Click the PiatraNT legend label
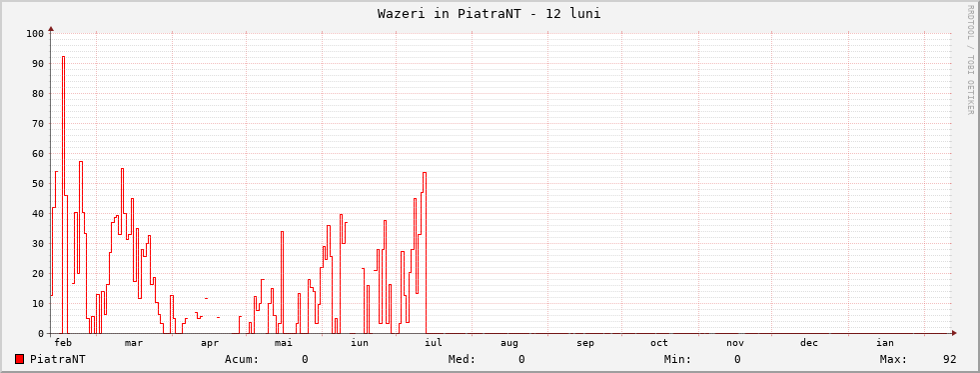This screenshot has width=980, height=373. (58, 359)
